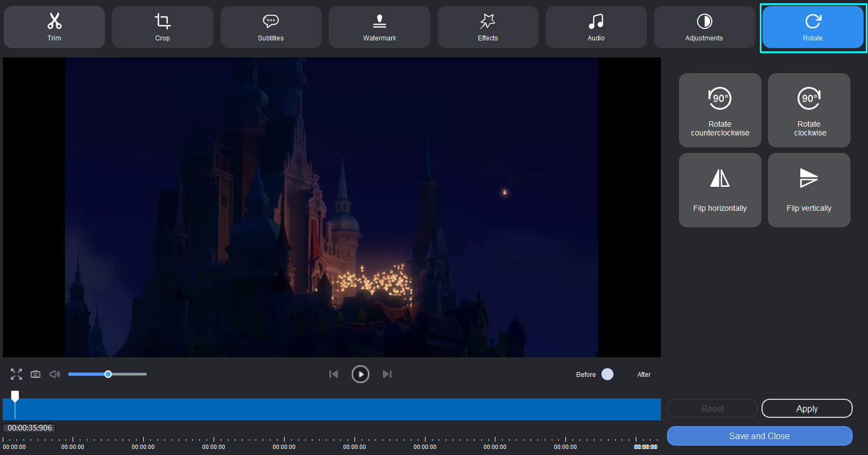
Task: Click the blue timeline track
Action: [x=332, y=410]
